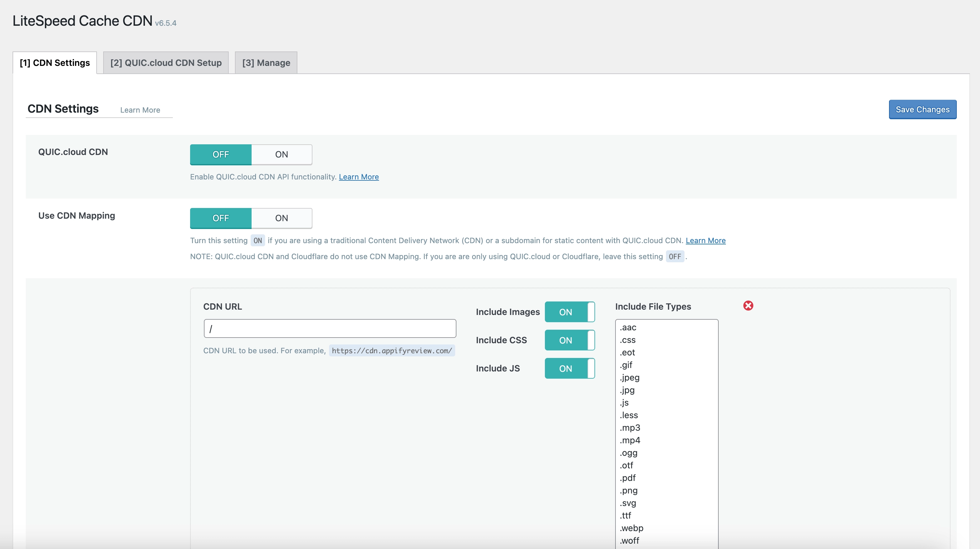This screenshot has width=980, height=549.
Task: Click the example URL https://cdn.appifyreview.com/
Action: [392, 351]
